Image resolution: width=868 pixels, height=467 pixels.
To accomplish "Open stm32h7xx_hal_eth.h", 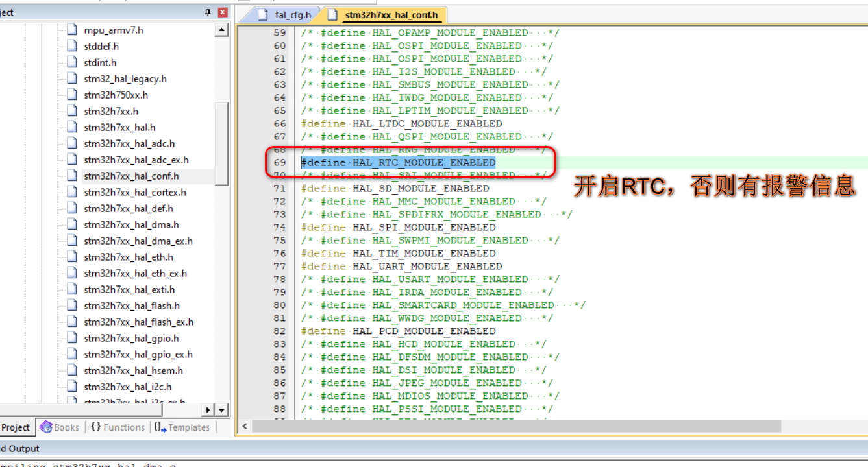I will coord(129,257).
